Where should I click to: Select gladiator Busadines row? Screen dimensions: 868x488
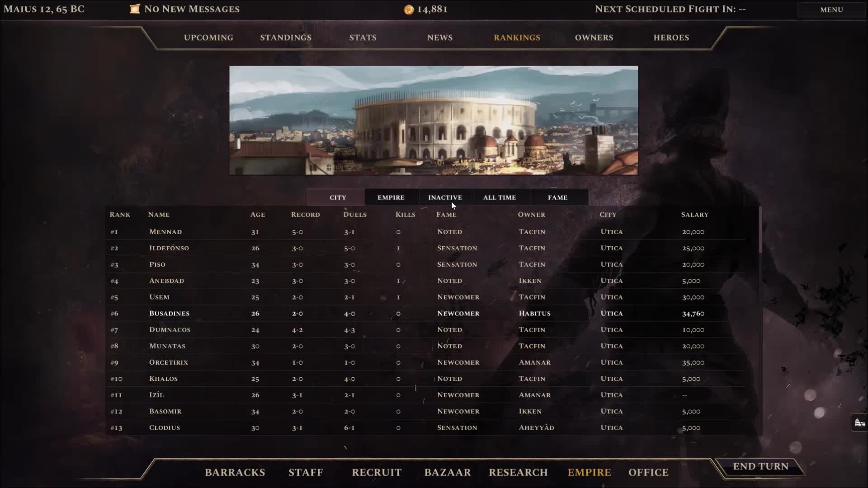pos(169,314)
